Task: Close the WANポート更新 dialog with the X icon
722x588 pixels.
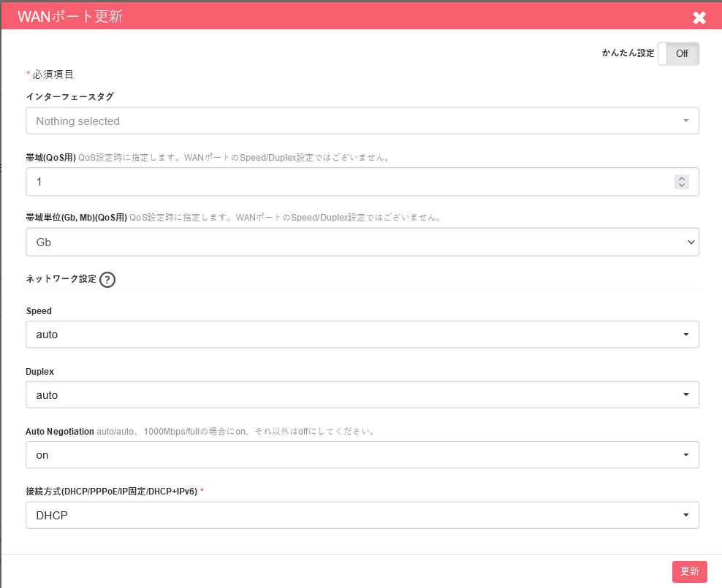Action: click(699, 18)
